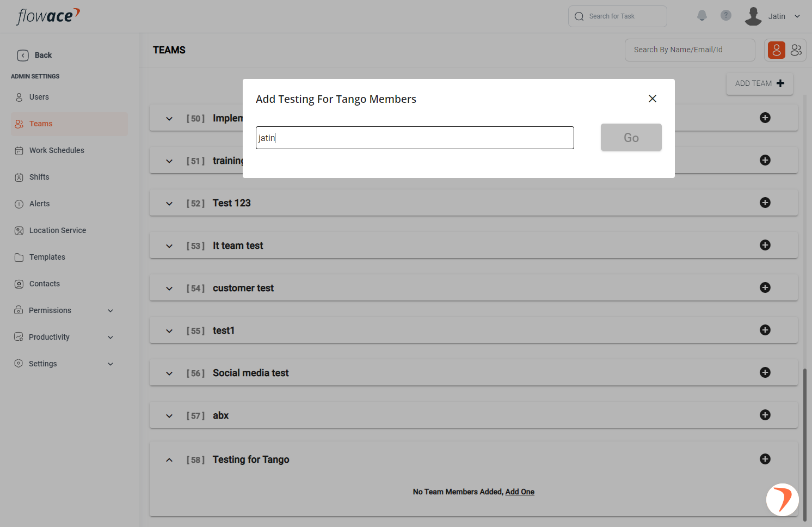
Task: Select the Social media test team name
Action: tap(251, 373)
